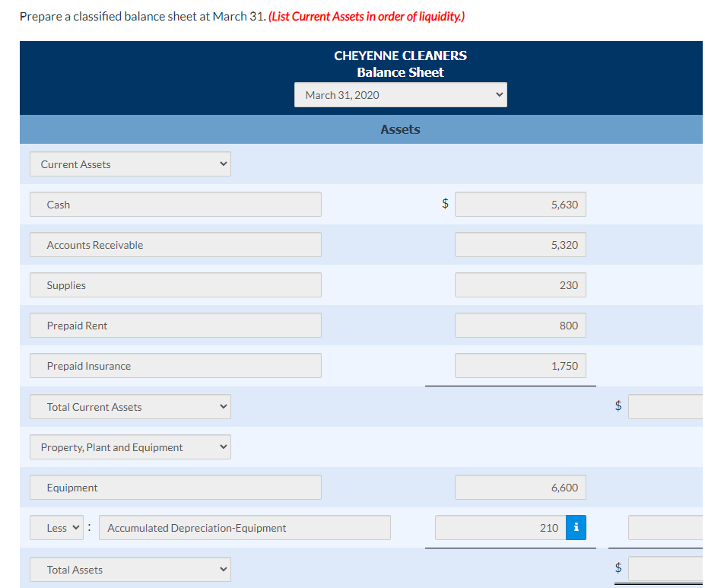Click the Accumulated Depreciation amount showing 210

point(502,527)
